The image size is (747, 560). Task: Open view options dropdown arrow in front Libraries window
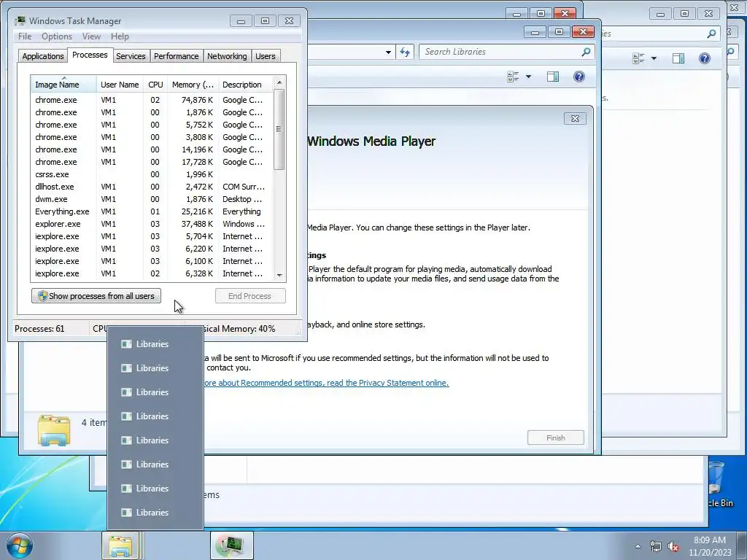(528, 77)
